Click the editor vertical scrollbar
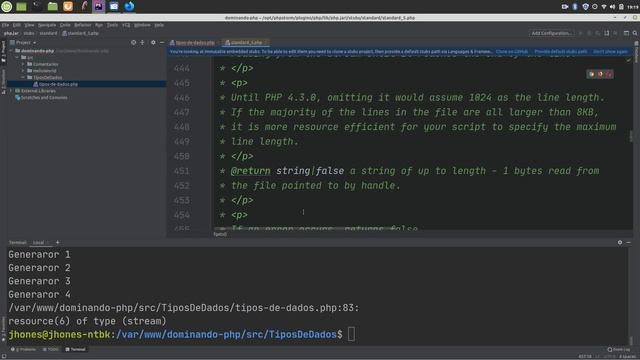Image resolution: width=640 pixels, height=360 pixels. pos(631,137)
